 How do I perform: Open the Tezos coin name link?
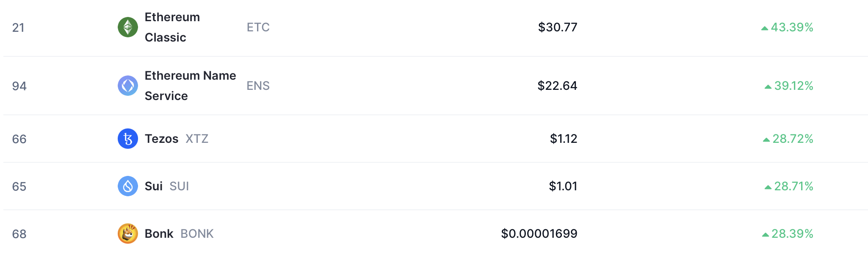tap(161, 139)
